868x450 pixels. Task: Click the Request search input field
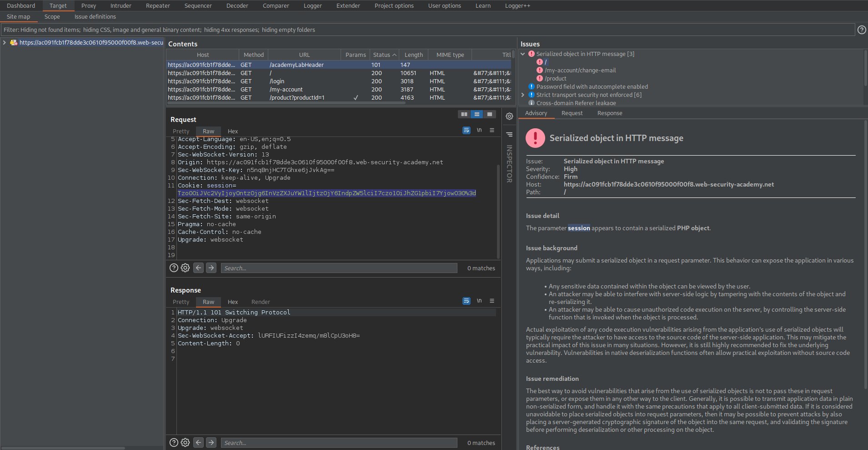coord(339,268)
